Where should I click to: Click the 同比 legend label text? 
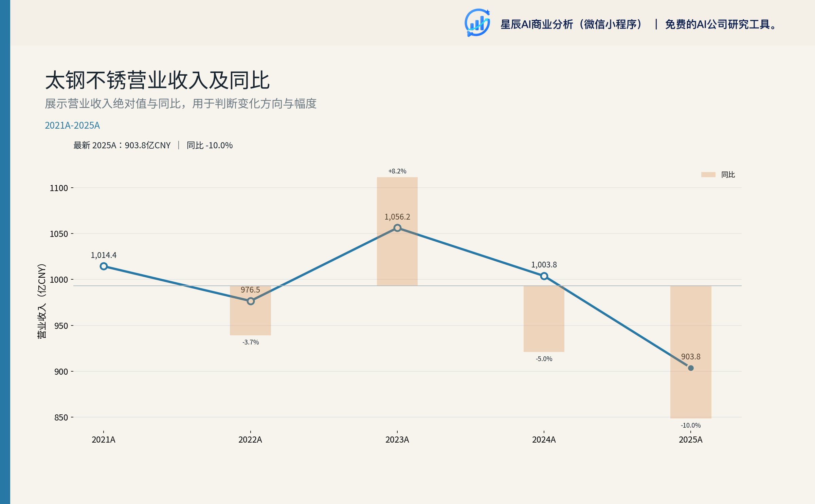728,174
